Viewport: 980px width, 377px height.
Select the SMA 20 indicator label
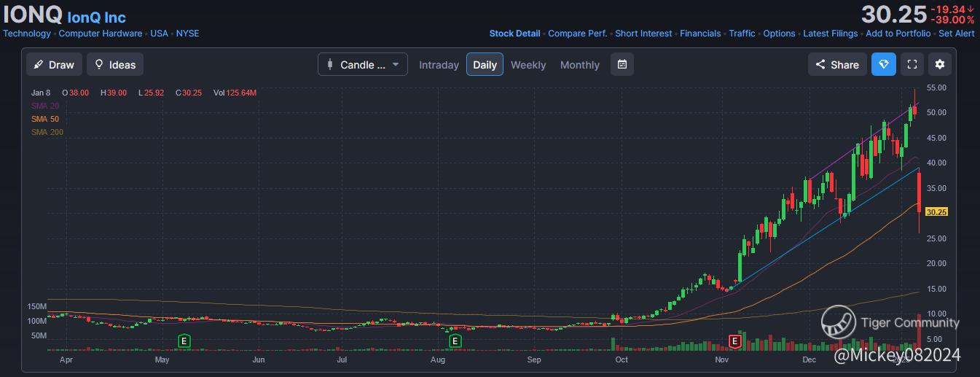(x=45, y=106)
